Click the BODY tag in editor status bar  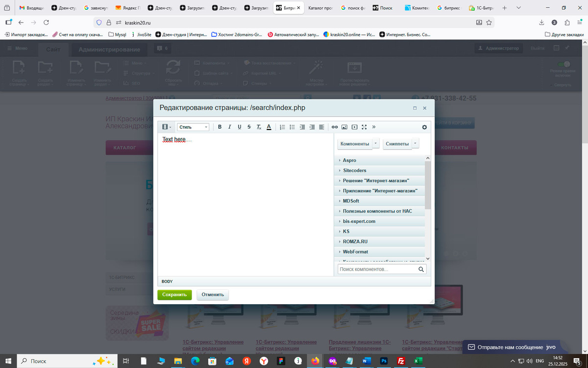point(167,282)
